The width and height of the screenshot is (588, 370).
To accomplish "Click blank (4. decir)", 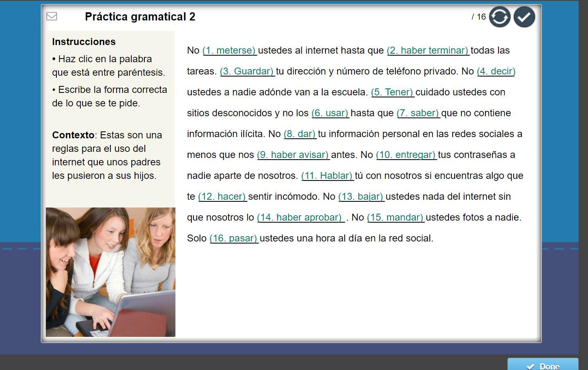I will pos(496,71).
